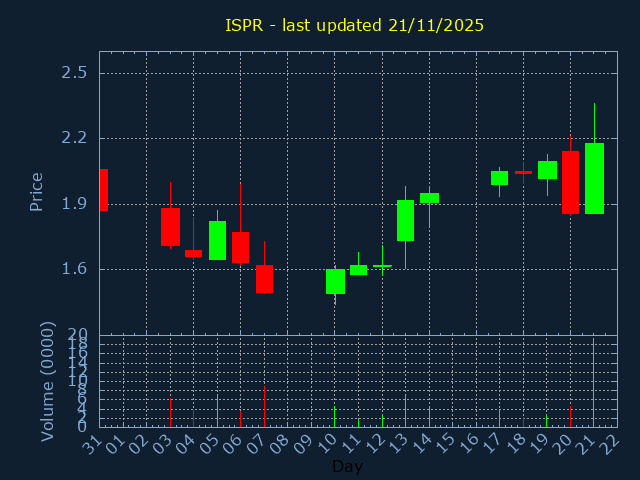The width and height of the screenshot is (640, 480).
Task: Select the large green candlestick on day 21
Action: (x=594, y=178)
